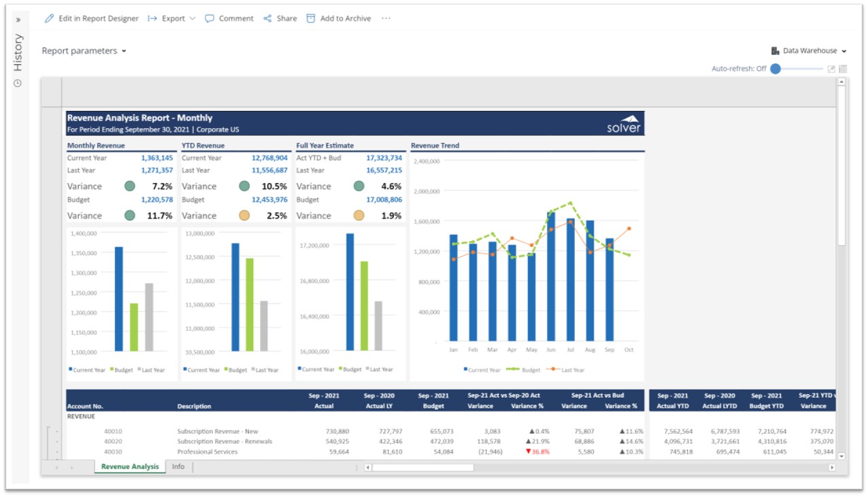The width and height of the screenshot is (868, 497).
Task: Collapse the row group for account 40010
Action: [x=56, y=432]
